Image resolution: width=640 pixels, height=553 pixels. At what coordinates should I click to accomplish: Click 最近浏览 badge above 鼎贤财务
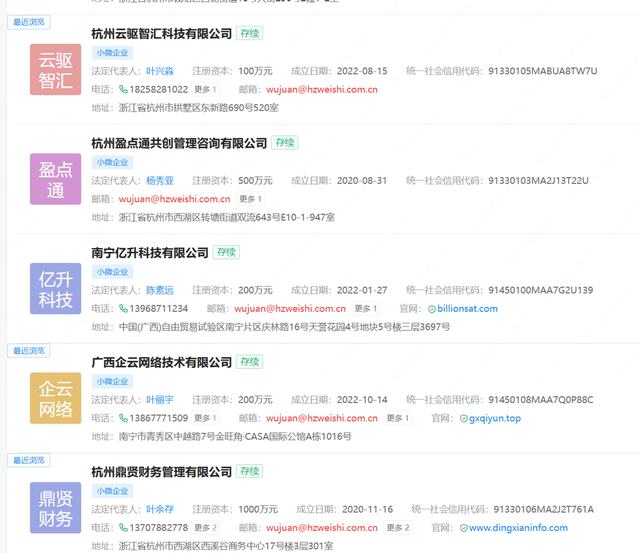pos(29,460)
